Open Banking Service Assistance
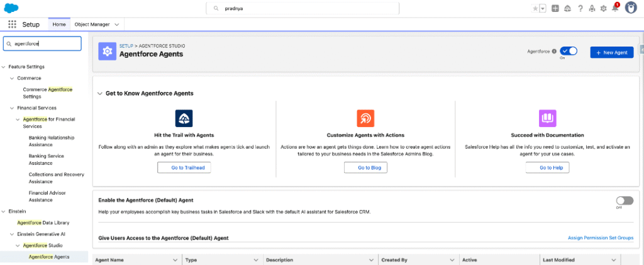Screen dimensions: 644x265 click(47, 159)
